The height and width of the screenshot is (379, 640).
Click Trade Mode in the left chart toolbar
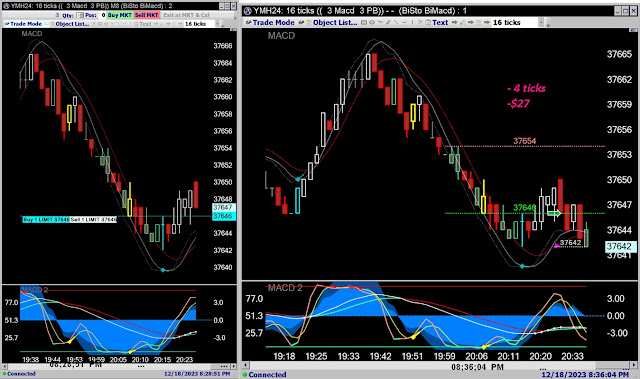(x=26, y=24)
